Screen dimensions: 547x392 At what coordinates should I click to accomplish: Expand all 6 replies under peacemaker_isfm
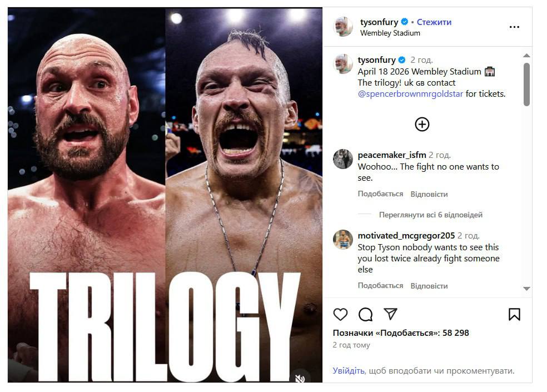point(430,215)
